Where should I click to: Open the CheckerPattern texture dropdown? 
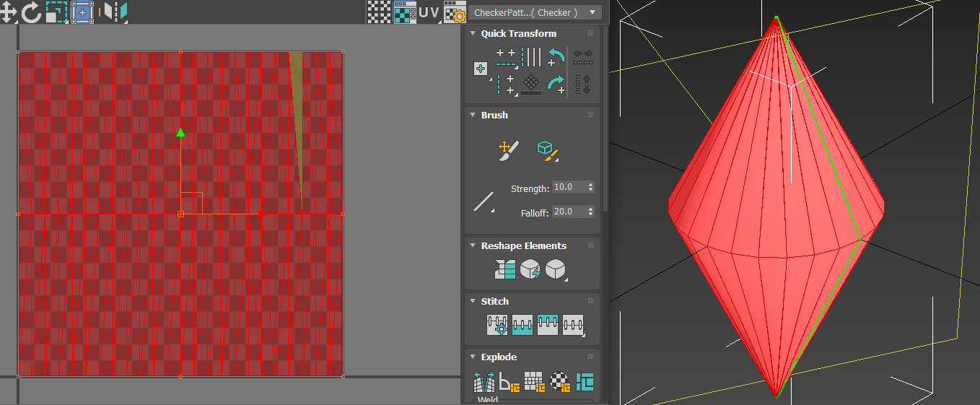(535, 12)
